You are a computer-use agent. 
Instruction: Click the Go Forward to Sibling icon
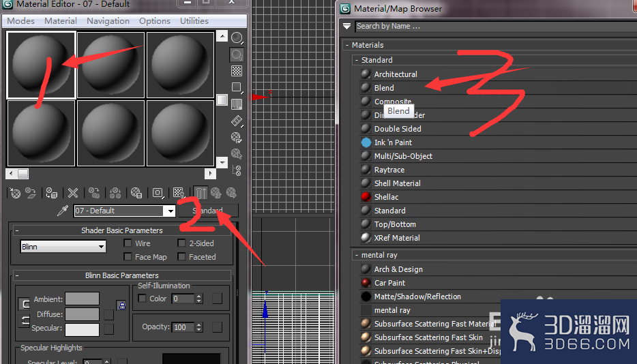coord(232,193)
